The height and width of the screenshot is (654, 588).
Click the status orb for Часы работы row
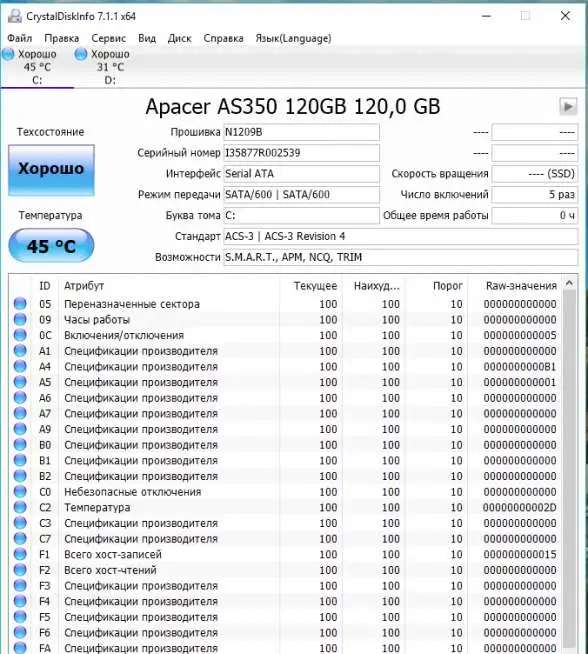click(x=20, y=319)
